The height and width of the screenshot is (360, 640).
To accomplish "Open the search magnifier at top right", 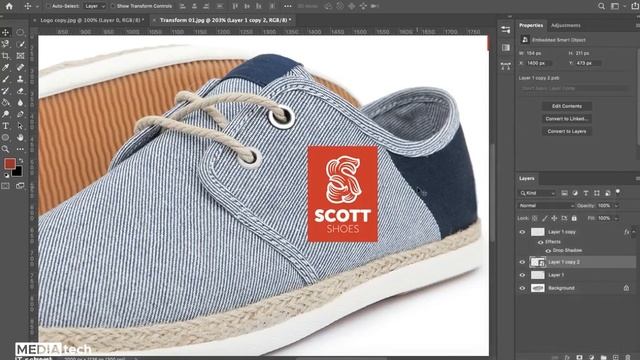I will (x=602, y=6).
